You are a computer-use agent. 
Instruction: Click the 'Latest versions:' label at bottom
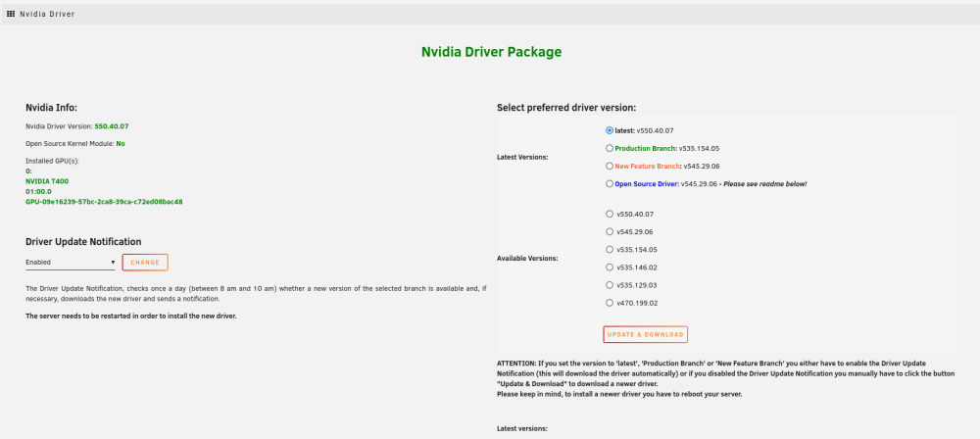click(522, 429)
